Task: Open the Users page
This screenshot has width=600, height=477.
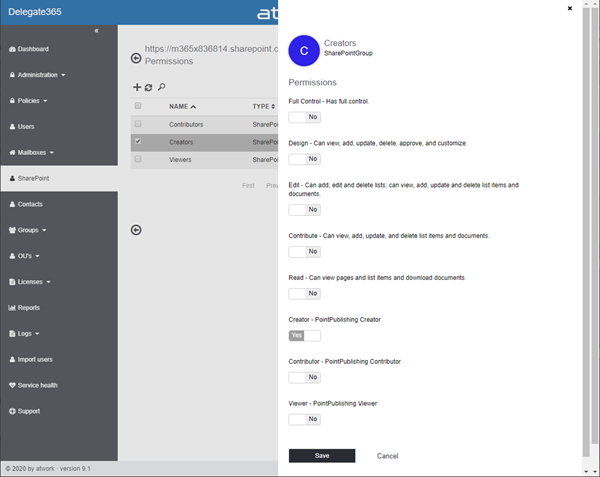Action: pos(26,127)
